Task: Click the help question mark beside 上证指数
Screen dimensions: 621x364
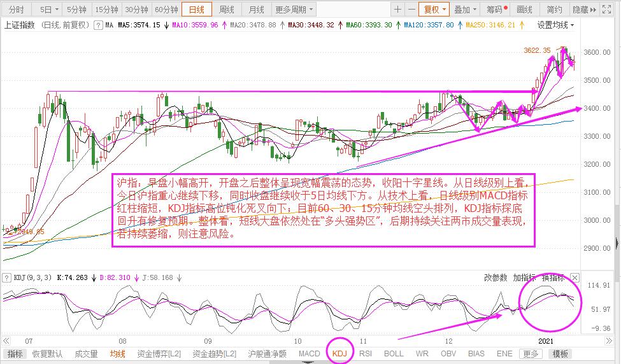Action: point(98,25)
